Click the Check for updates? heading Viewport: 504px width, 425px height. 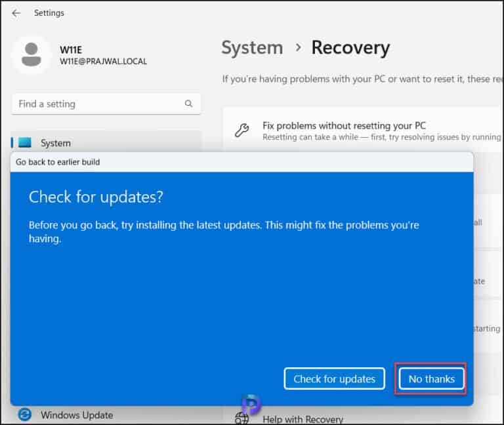pos(96,197)
